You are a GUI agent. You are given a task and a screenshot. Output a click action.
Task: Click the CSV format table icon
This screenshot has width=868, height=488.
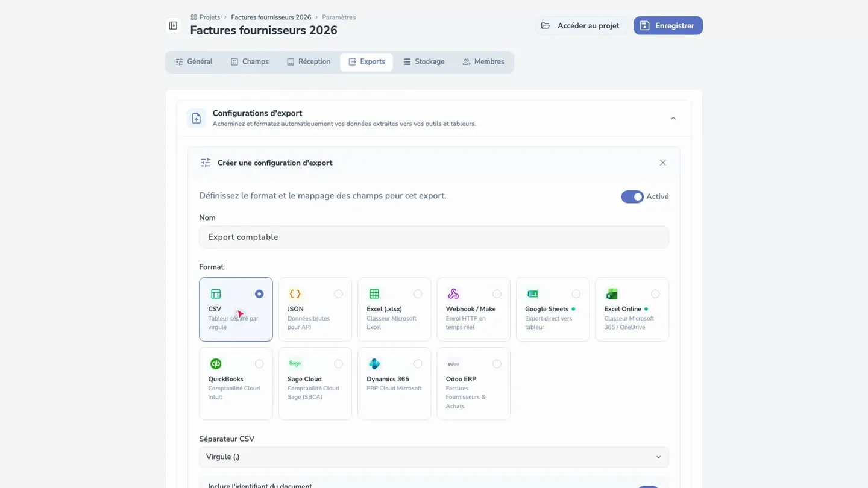[x=216, y=294]
